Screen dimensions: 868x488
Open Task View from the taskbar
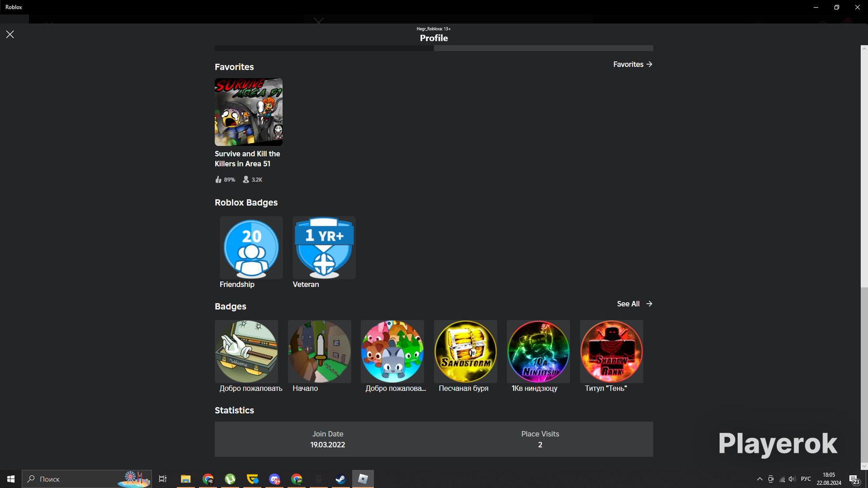(163, 479)
